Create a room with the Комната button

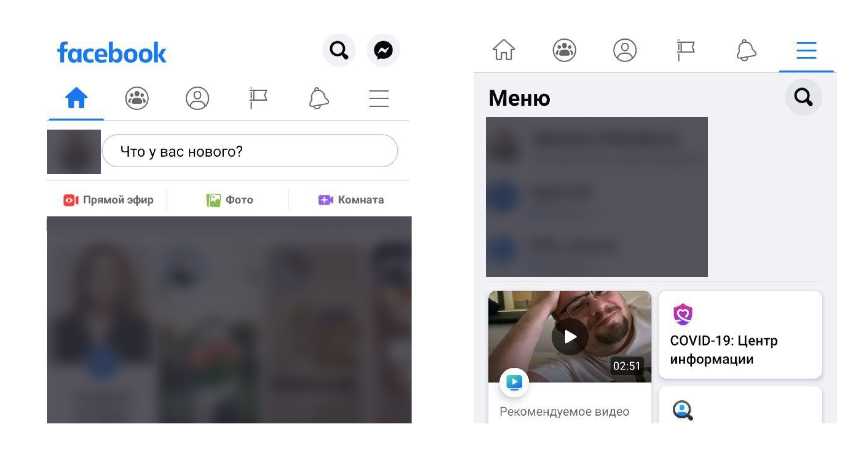click(351, 200)
